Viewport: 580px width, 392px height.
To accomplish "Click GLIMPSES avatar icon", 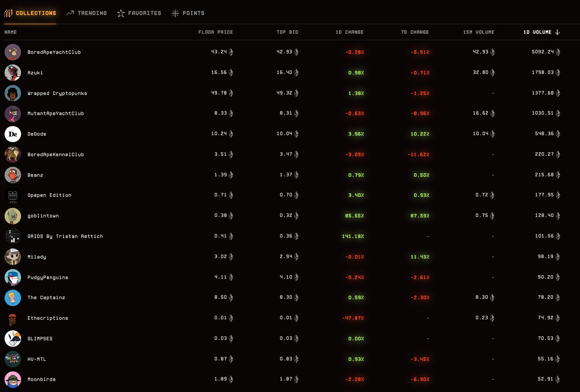I will [13, 339].
